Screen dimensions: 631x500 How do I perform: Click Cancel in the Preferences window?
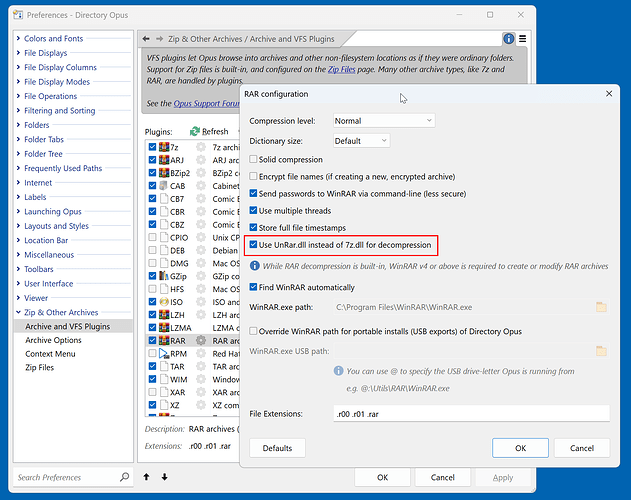tap(443, 477)
